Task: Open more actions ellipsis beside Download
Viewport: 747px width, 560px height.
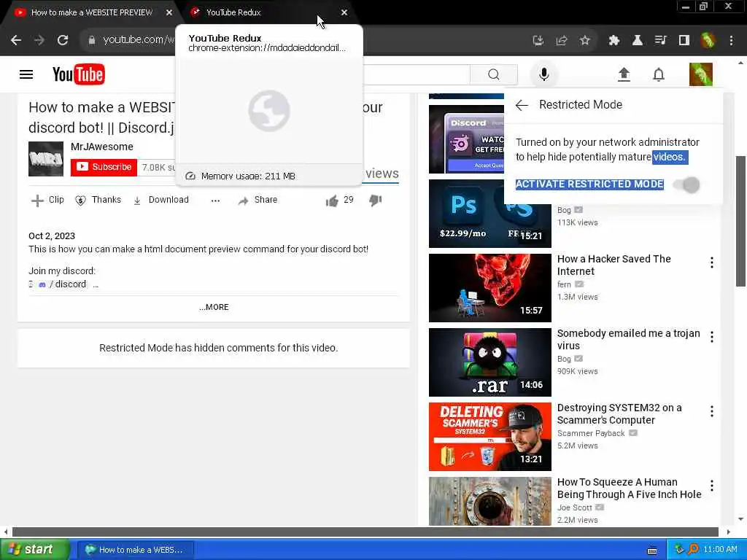Action: (x=215, y=201)
